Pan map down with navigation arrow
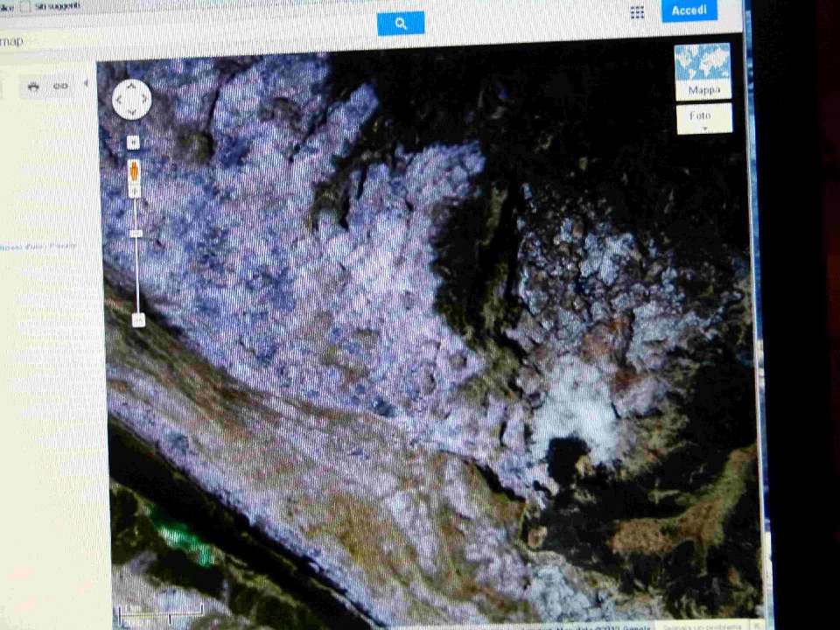This screenshot has width=840, height=630. 132,112
